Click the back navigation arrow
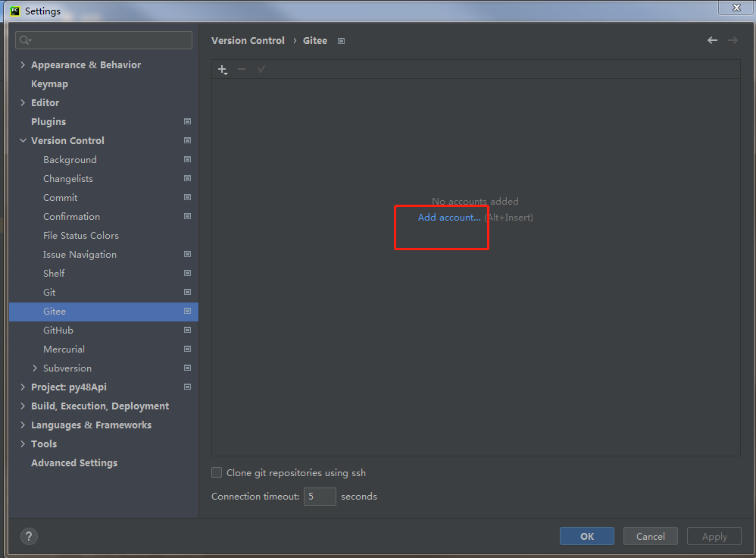 [x=712, y=40]
